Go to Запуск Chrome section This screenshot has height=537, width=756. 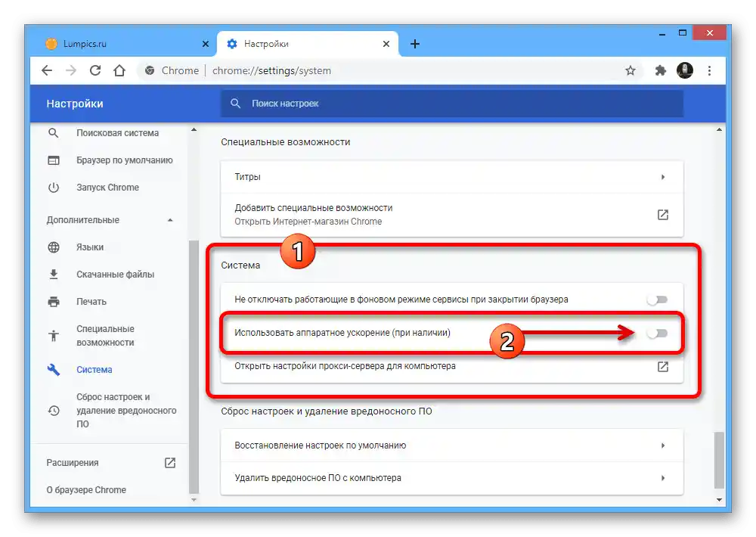click(x=109, y=188)
